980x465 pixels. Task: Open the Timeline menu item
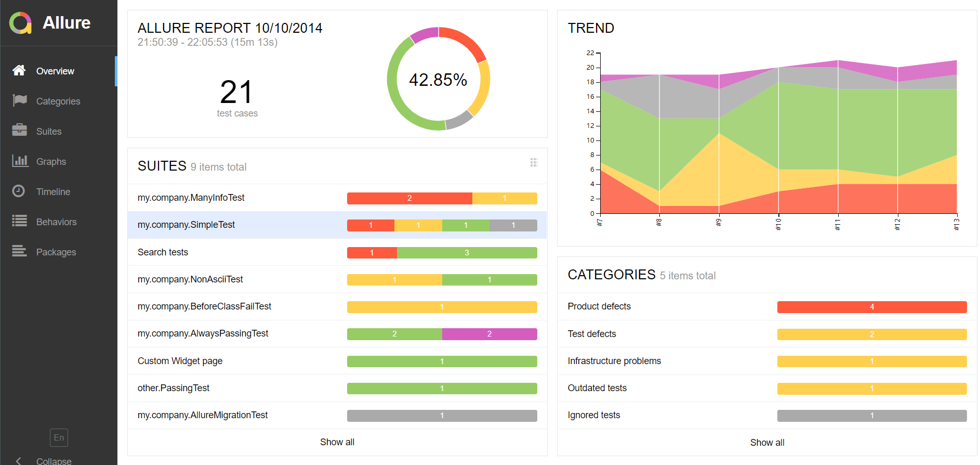(x=59, y=192)
